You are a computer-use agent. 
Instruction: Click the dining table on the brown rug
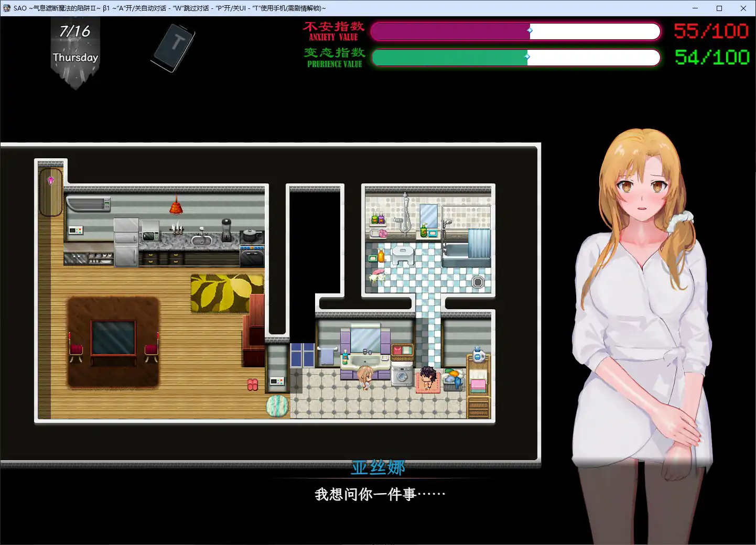113,340
